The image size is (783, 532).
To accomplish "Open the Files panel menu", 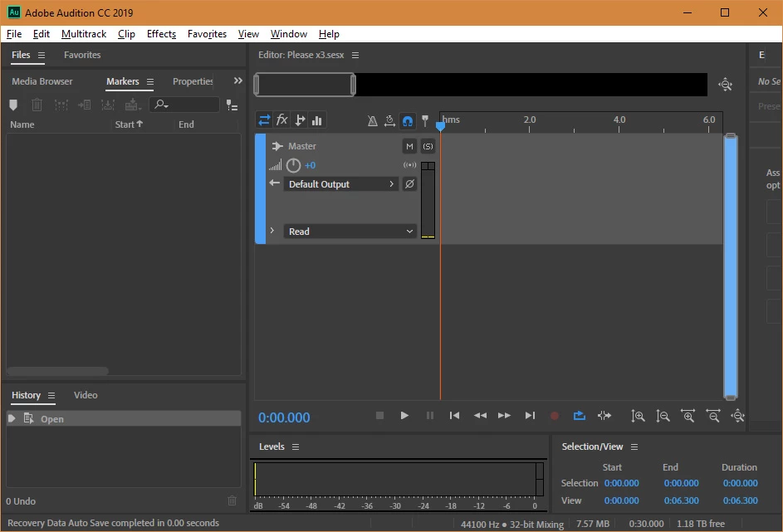I will [x=42, y=55].
